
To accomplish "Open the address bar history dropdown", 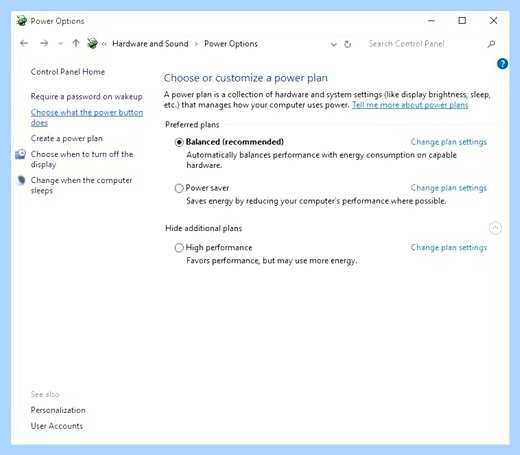I will [x=334, y=44].
